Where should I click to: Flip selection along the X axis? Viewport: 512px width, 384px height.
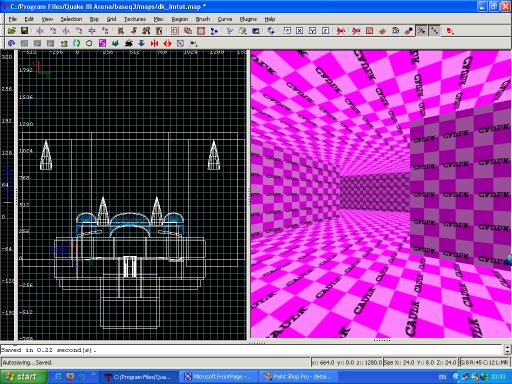(x=40, y=31)
